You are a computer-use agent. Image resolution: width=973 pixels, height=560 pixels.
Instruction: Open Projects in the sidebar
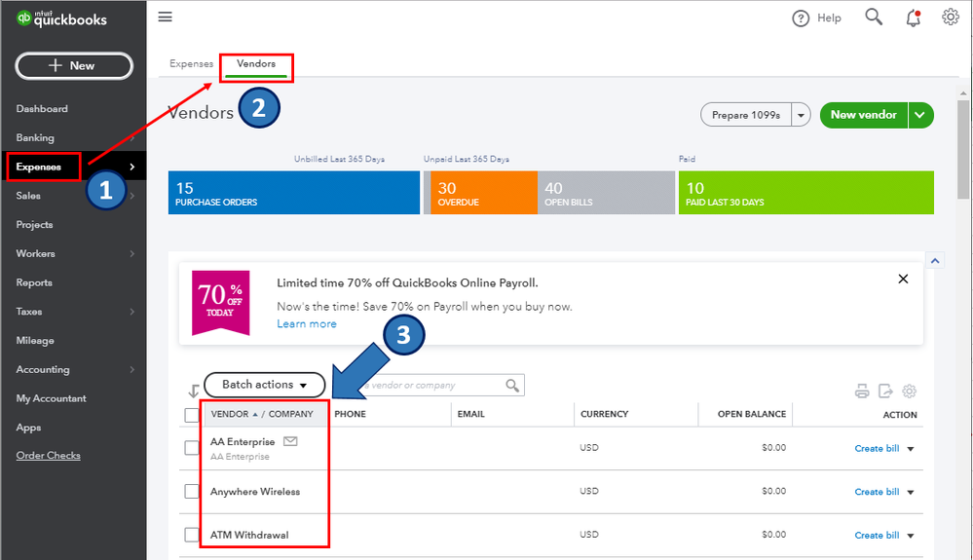point(35,225)
